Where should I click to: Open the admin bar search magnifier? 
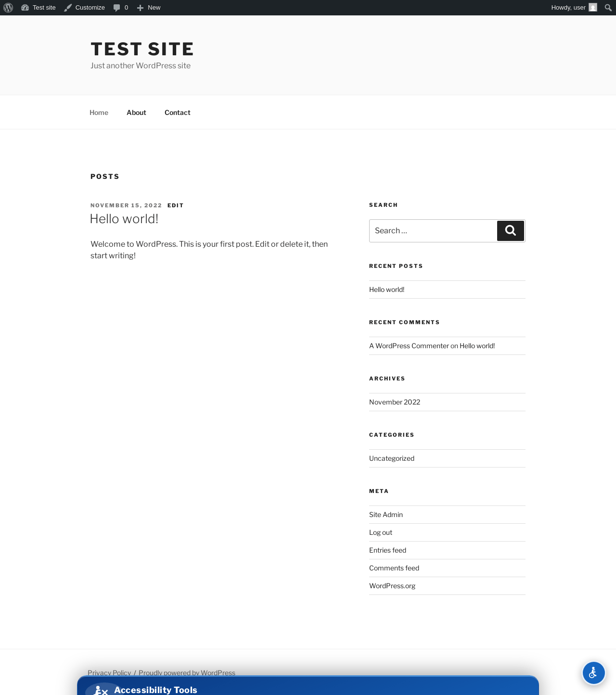pos(608,8)
